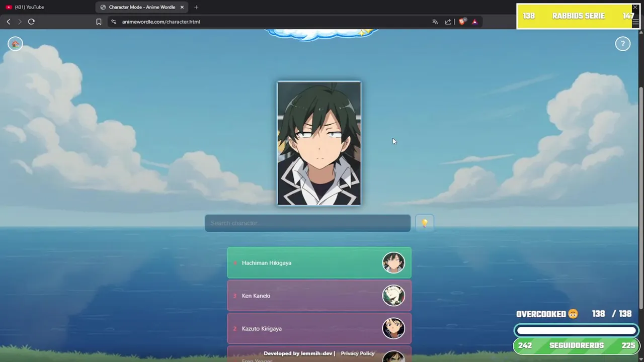Click the yellow RABBIDS SERIE counter banner
The height and width of the screenshot is (362, 644).
pyautogui.click(x=578, y=16)
